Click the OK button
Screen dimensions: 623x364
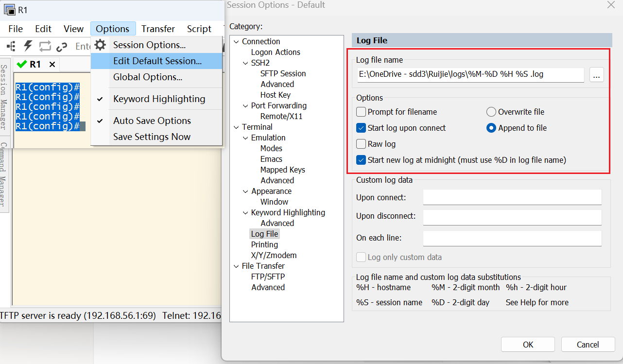coord(528,345)
